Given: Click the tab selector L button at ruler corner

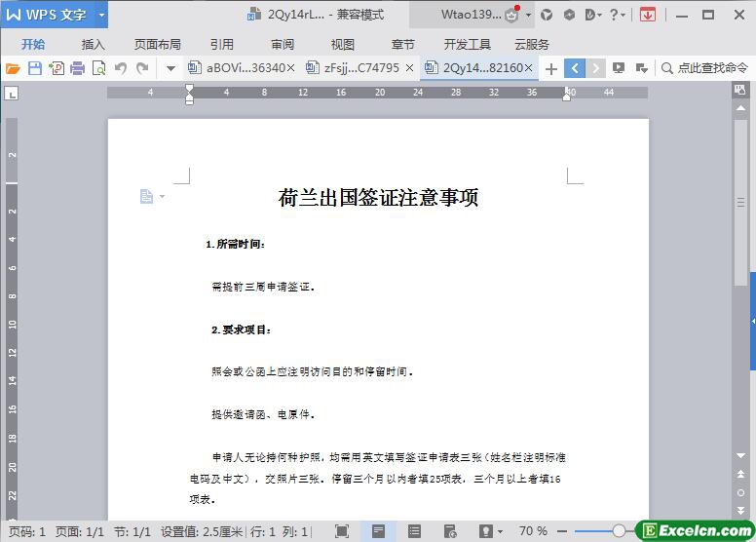Looking at the screenshot, I should tap(12, 94).
